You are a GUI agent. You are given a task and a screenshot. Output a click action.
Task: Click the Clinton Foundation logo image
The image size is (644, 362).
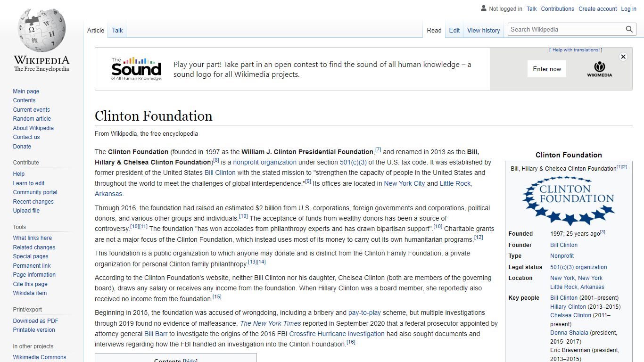click(569, 200)
